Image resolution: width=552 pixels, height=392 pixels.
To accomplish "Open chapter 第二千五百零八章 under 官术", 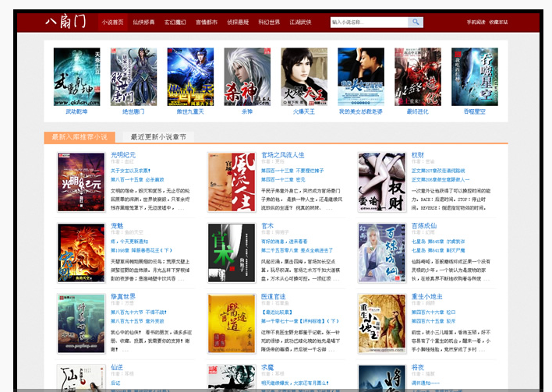I will tap(297, 250).
